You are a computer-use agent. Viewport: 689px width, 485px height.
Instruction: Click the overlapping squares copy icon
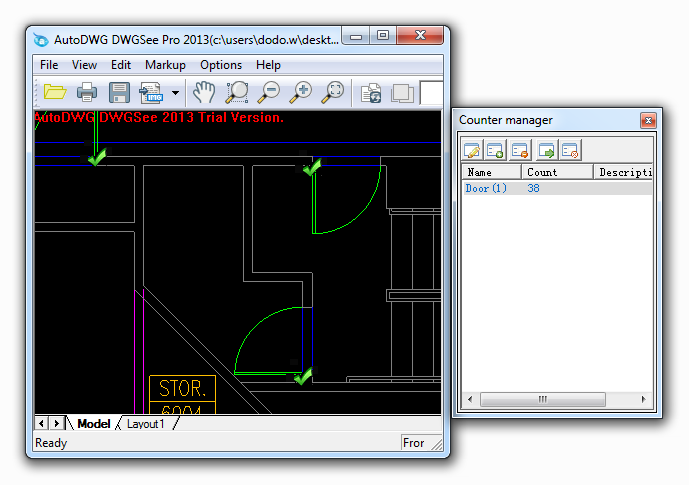(x=403, y=93)
